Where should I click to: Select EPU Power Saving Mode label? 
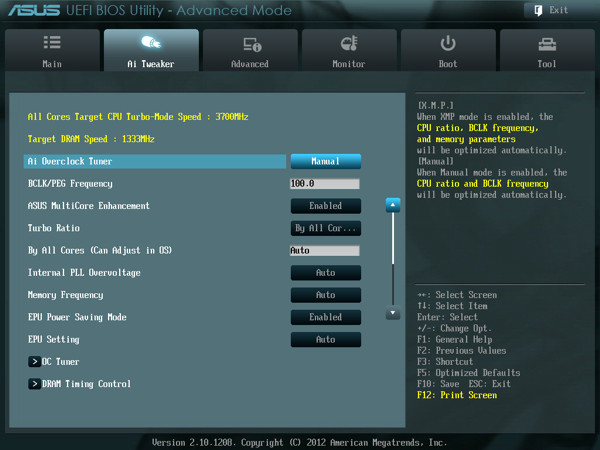coord(77,317)
